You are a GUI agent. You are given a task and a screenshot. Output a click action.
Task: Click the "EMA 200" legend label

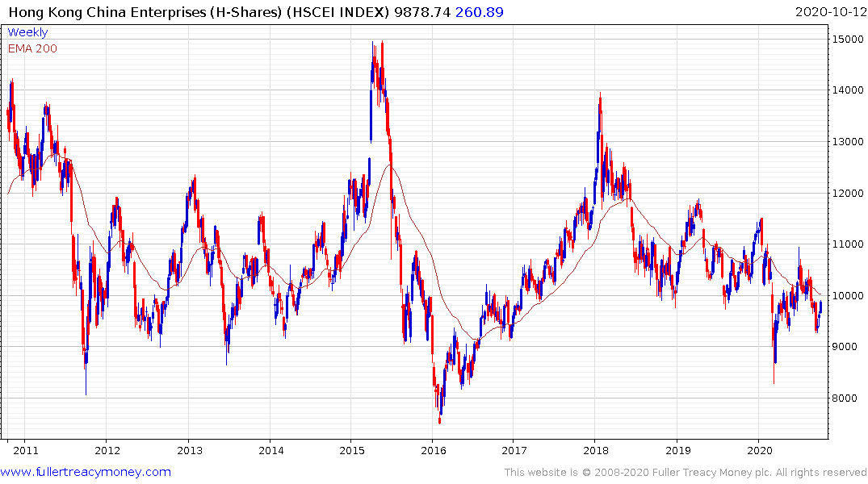pos(32,48)
